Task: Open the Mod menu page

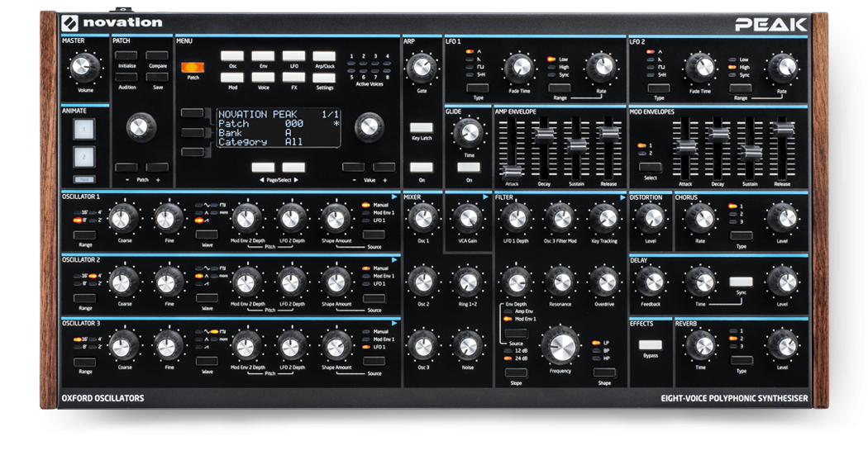Action: click(x=232, y=78)
